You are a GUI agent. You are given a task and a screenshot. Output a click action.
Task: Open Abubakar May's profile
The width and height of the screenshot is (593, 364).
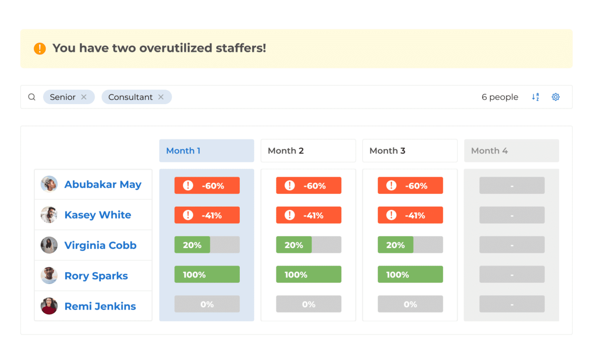103,184
